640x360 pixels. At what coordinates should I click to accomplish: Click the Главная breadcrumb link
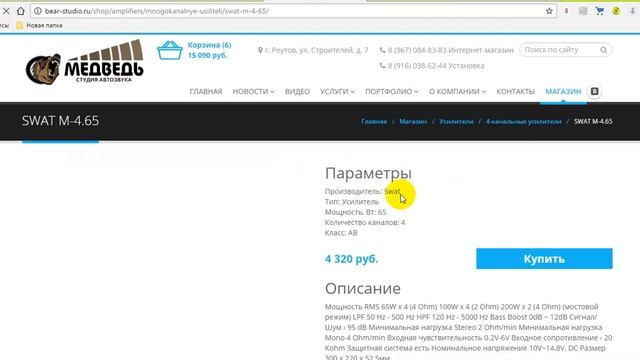coord(374,122)
